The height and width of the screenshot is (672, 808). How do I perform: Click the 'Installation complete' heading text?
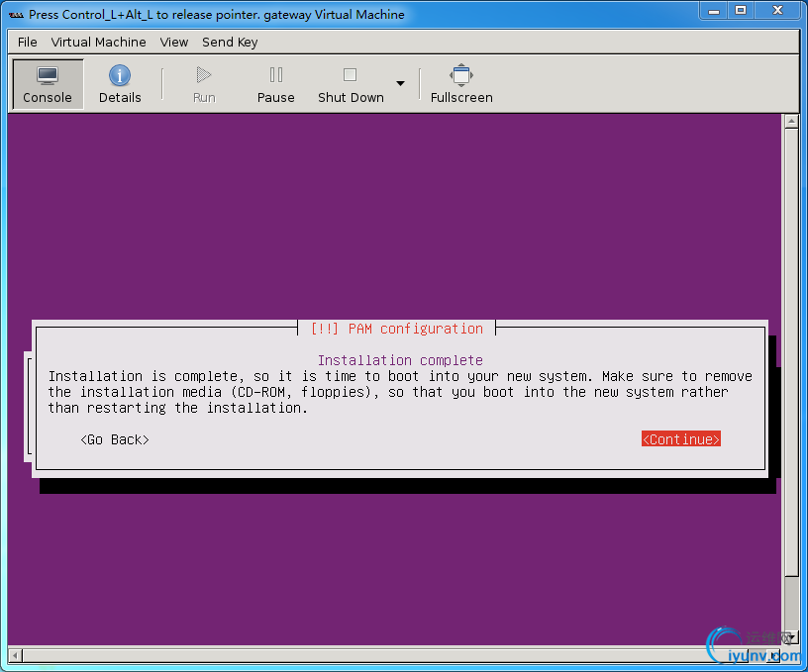click(400, 360)
